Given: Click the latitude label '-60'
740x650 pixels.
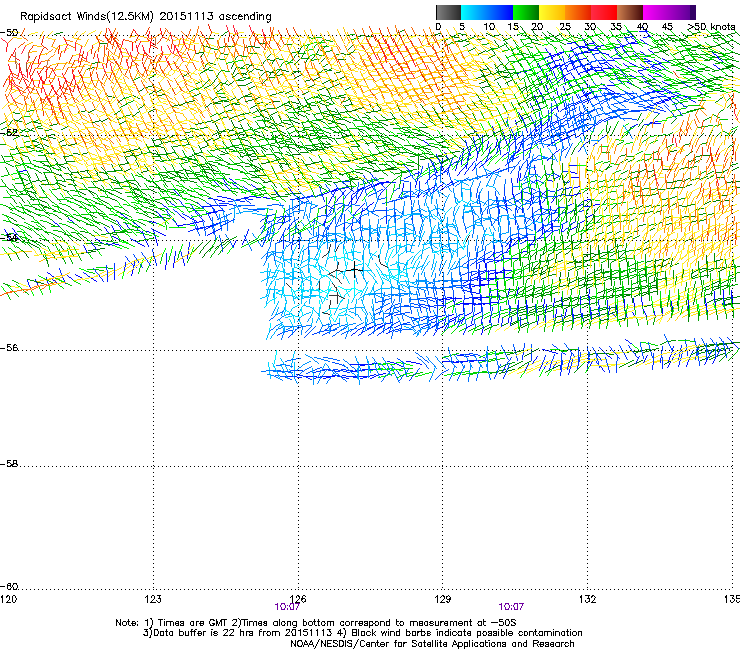Looking at the screenshot, I should click(x=9, y=587).
